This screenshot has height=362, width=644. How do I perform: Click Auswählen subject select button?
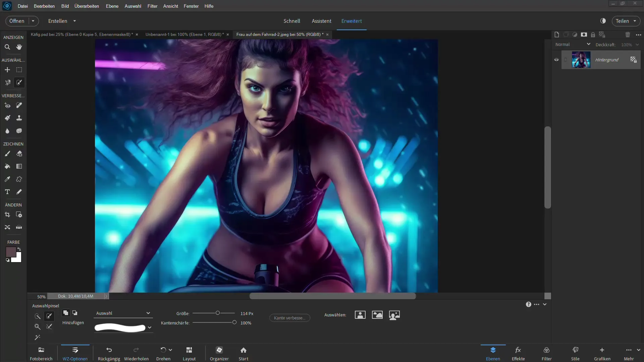tap(360, 315)
